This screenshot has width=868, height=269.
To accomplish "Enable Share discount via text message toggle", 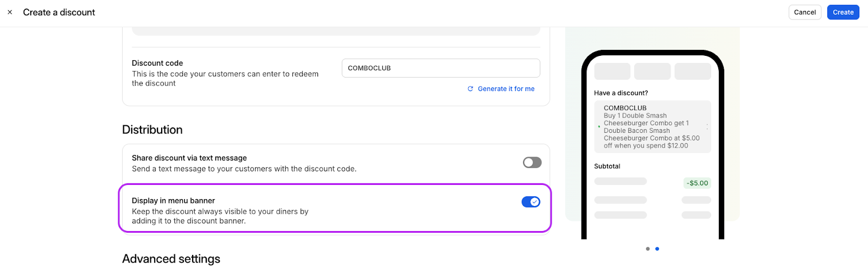I will [x=532, y=162].
